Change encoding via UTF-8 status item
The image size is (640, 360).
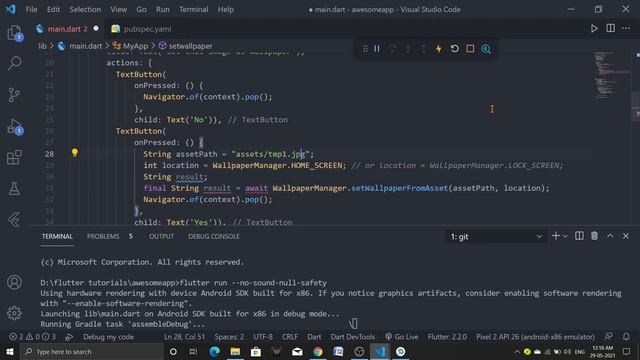(x=263, y=337)
